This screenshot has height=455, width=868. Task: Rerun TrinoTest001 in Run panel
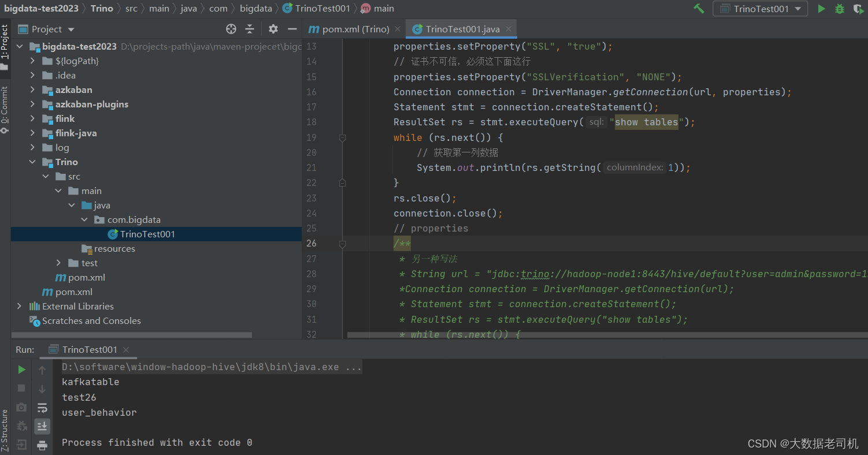pyautogui.click(x=21, y=370)
